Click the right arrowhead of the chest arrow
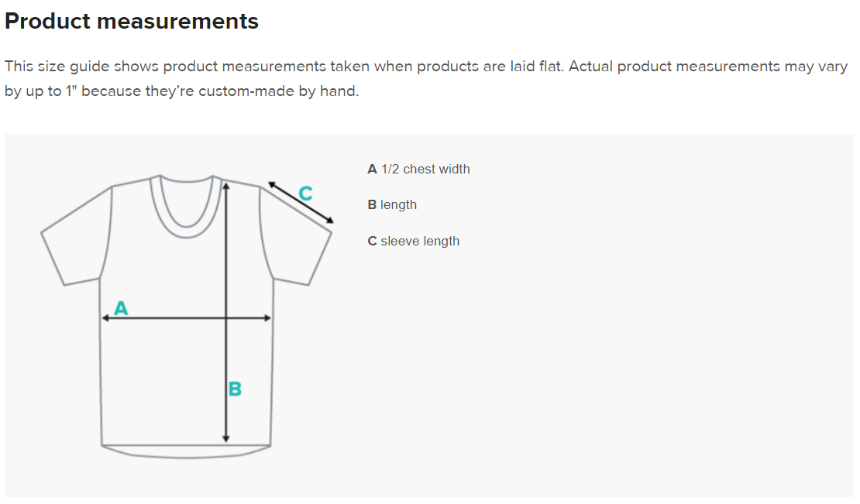 pos(268,318)
